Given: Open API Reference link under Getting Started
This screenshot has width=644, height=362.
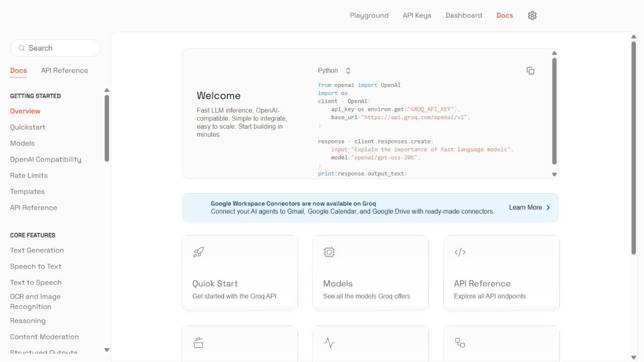Looking at the screenshot, I should [x=34, y=208].
